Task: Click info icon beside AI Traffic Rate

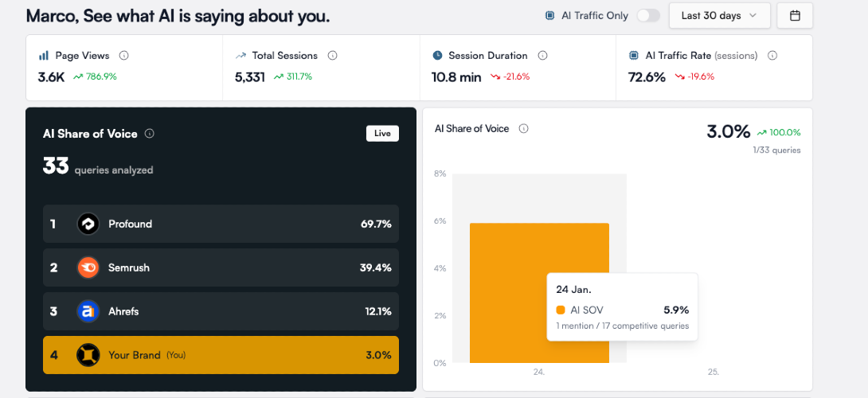Action: tap(772, 56)
